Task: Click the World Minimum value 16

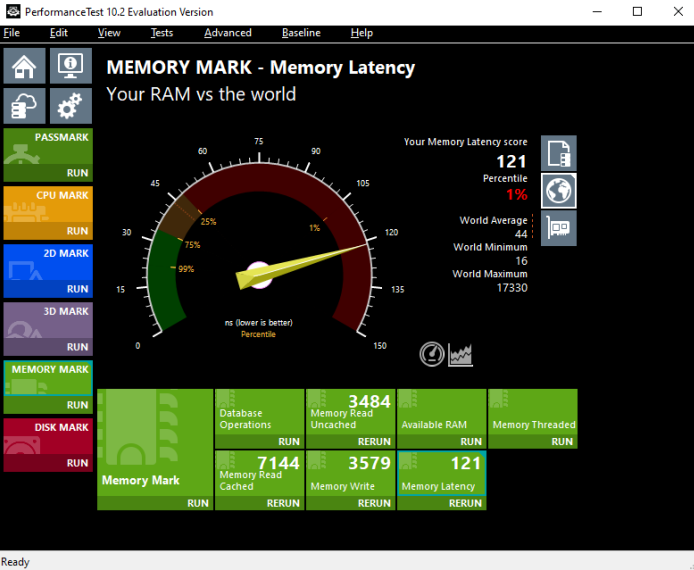Action: pos(521,261)
